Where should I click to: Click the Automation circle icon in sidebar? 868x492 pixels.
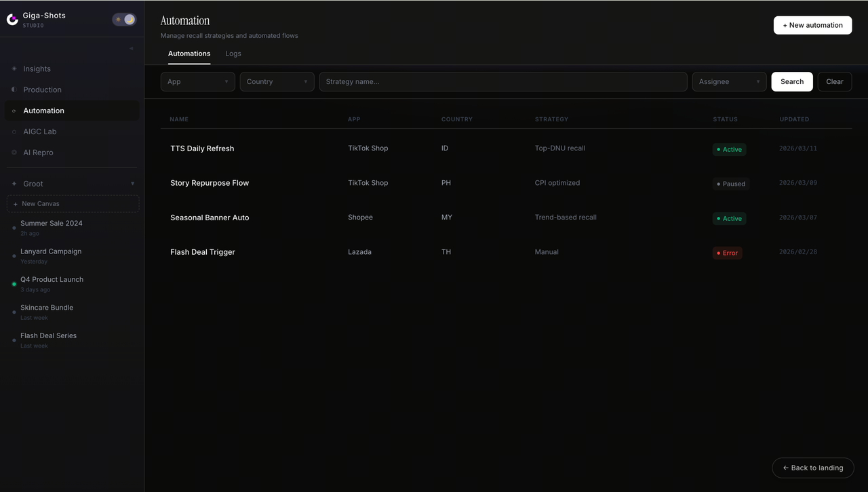[14, 110]
